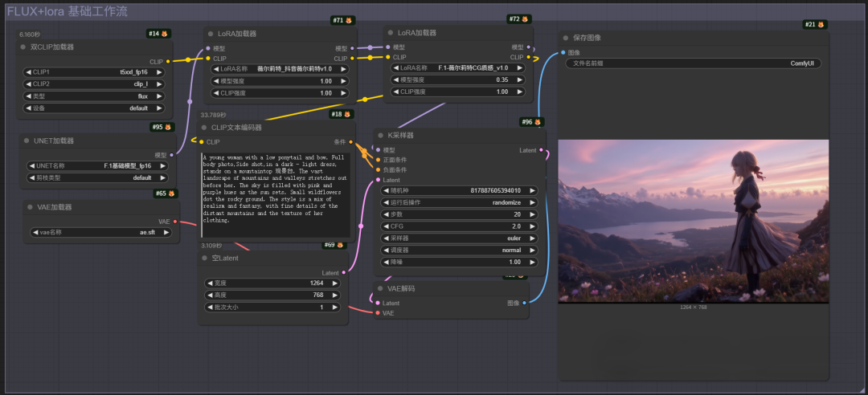Increase 步数 20 with its right arrow
This screenshot has height=395, width=868.
point(531,214)
